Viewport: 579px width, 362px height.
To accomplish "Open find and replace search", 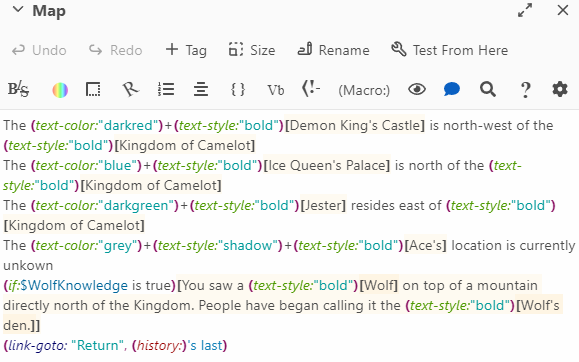I will tap(487, 89).
